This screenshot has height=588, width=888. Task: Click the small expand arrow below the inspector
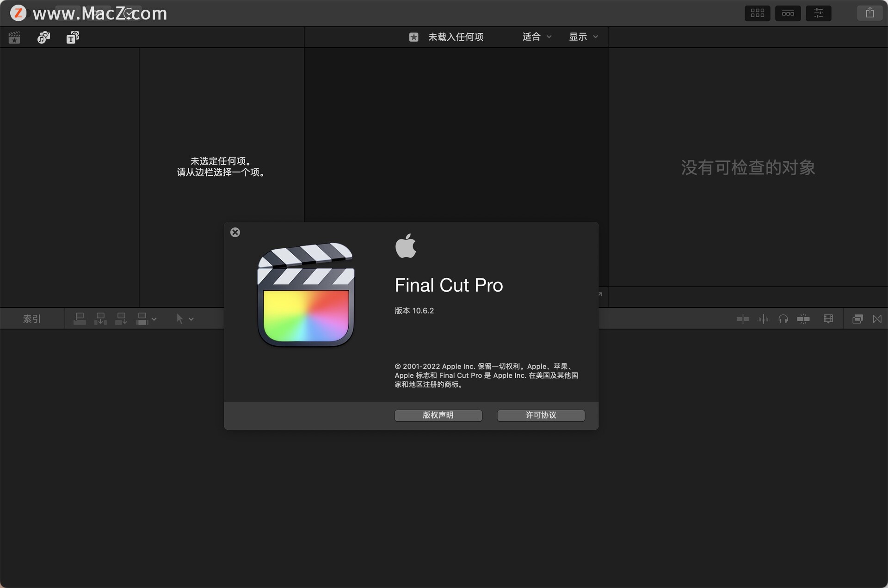click(600, 294)
